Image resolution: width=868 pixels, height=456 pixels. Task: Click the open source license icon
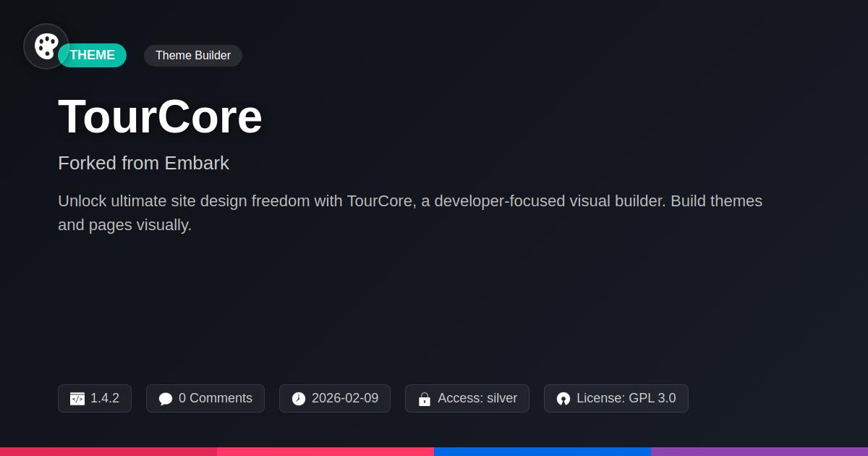(563, 398)
